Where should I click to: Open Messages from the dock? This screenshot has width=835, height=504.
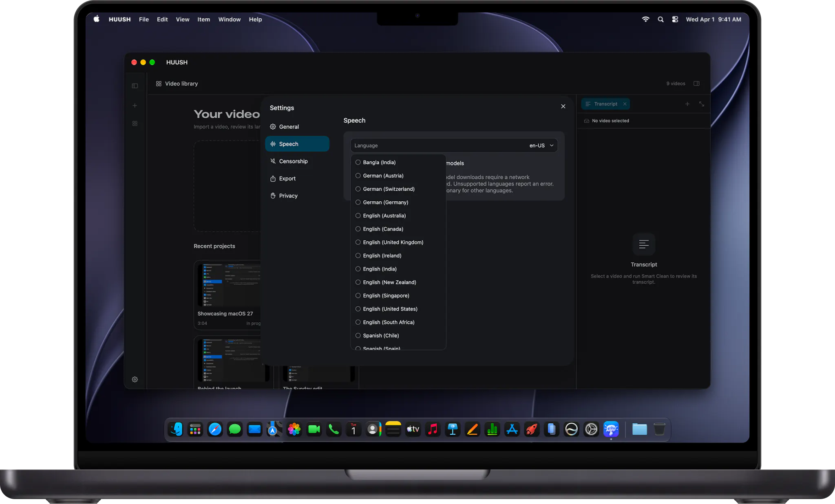click(235, 429)
